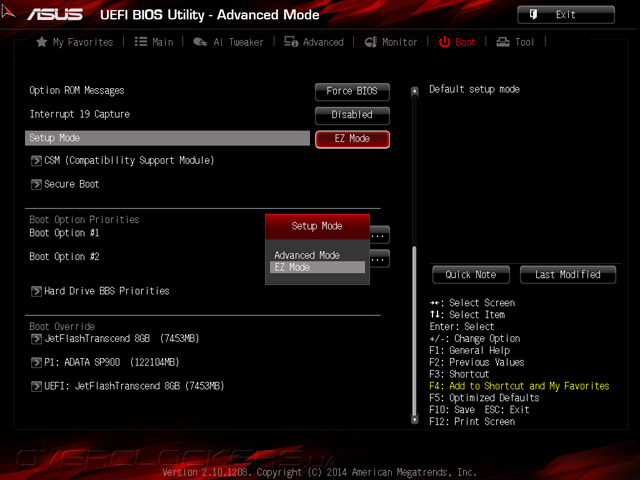This screenshot has width=640, height=480.
Task: Click the star icon beside My Favorites
Action: 42,42
